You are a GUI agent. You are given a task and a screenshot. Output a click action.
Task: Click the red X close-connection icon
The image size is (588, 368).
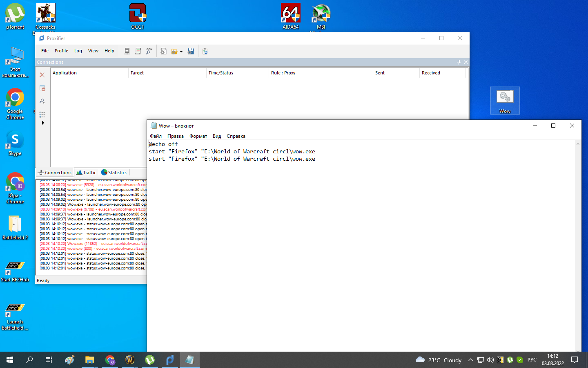(42, 75)
